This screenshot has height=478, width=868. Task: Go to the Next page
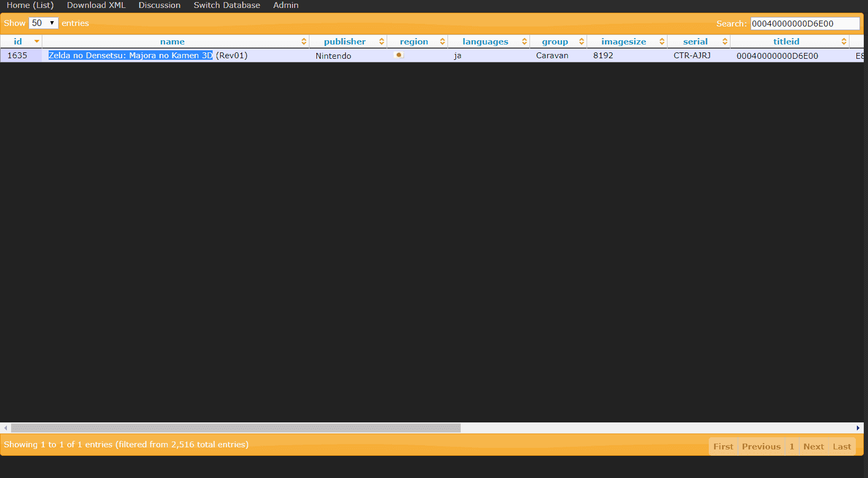[x=814, y=446]
